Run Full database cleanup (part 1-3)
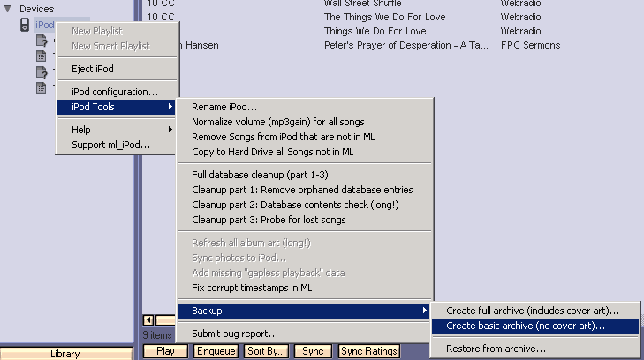 click(x=305, y=175)
